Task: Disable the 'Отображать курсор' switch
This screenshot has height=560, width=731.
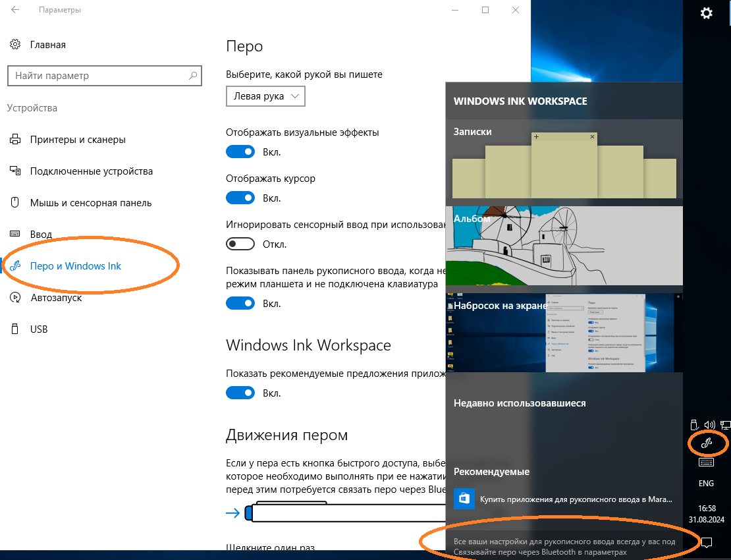Action: click(240, 198)
